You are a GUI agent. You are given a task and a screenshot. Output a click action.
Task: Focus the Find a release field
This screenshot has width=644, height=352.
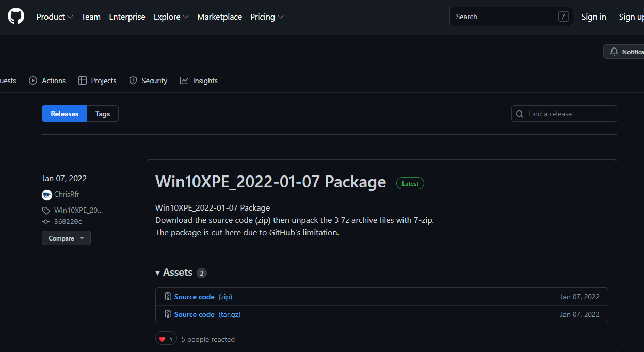(564, 114)
